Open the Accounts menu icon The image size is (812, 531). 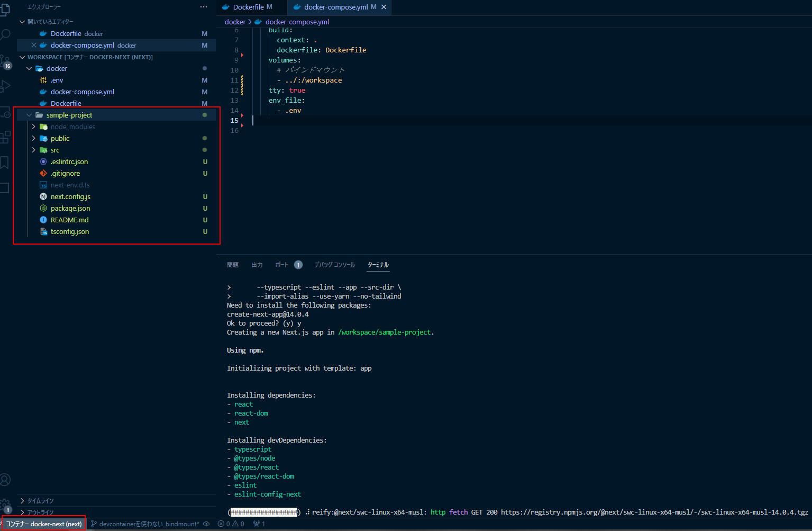5,480
